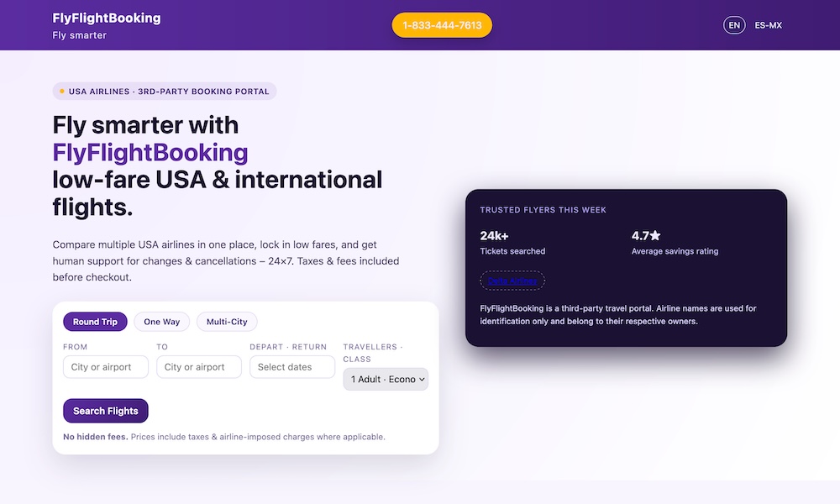Click the yellow dot in the USA Airlines badge
Image resolution: width=840 pixels, height=504 pixels.
coord(60,91)
